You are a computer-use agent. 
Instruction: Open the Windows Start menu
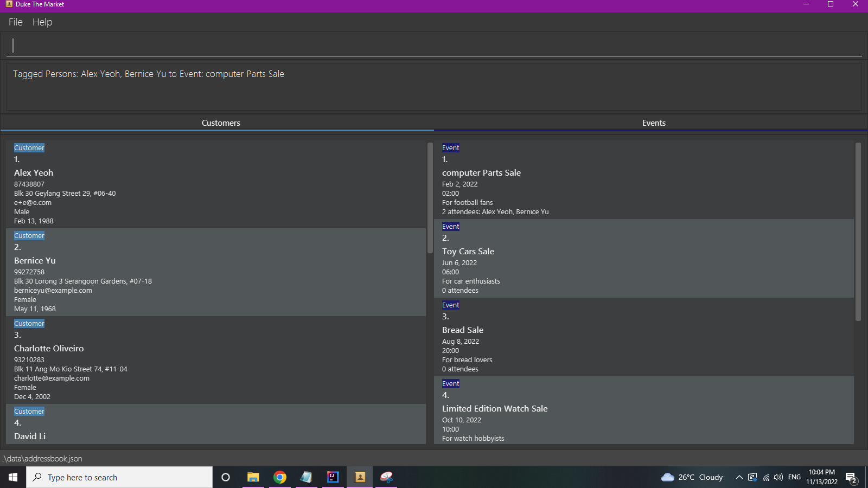pos(13,477)
